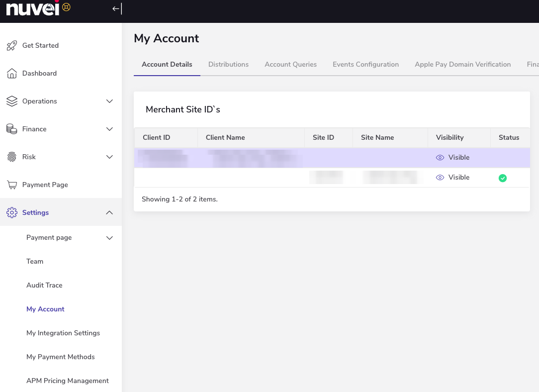Open Payment Page in the sidebar
This screenshot has width=539, height=392.
(61, 185)
